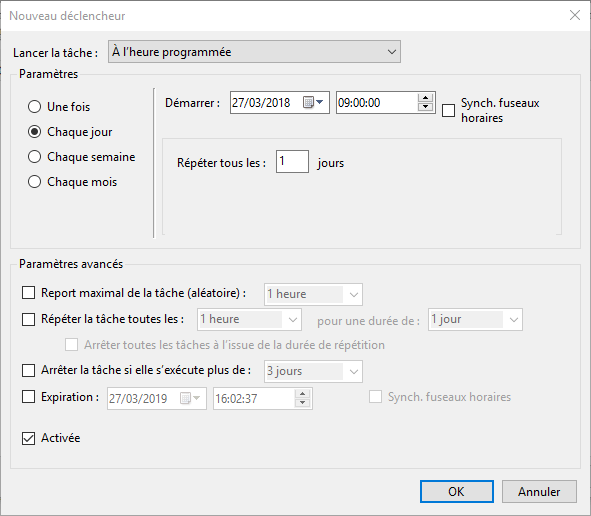Enable Répéter la tâche toutes les option
Screen dimensions: 591x516
pyautogui.click(x=28, y=319)
